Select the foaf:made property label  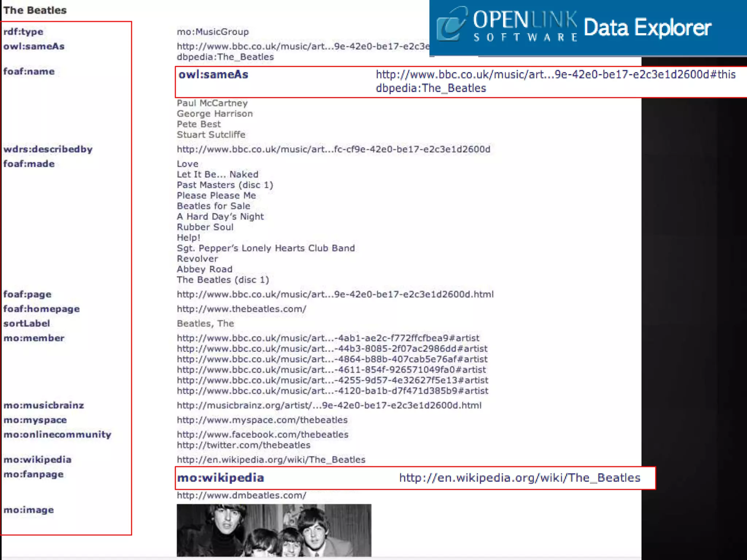pyautogui.click(x=29, y=164)
